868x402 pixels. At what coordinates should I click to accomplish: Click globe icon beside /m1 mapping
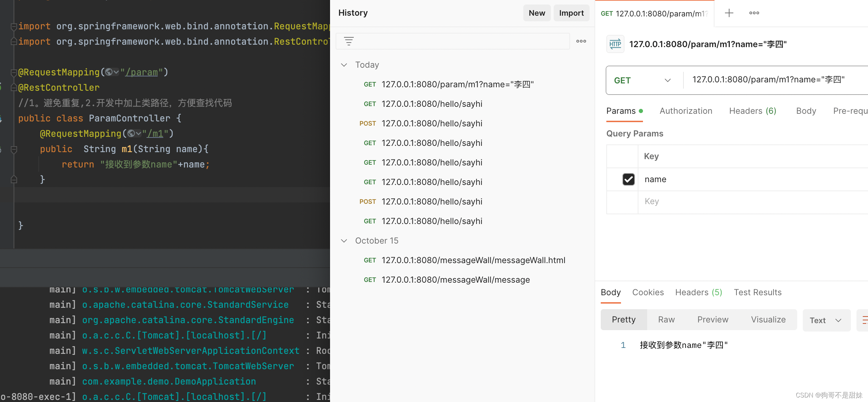[x=131, y=134]
